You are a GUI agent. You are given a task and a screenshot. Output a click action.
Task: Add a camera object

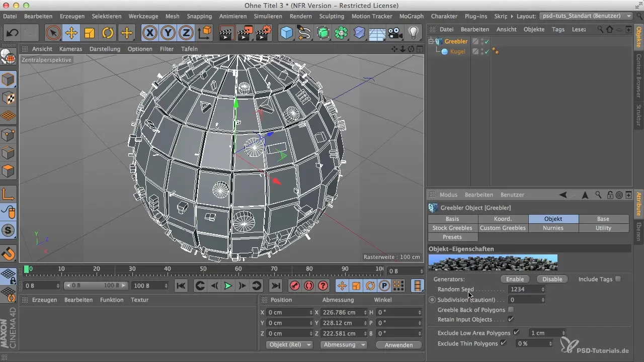coord(395,33)
